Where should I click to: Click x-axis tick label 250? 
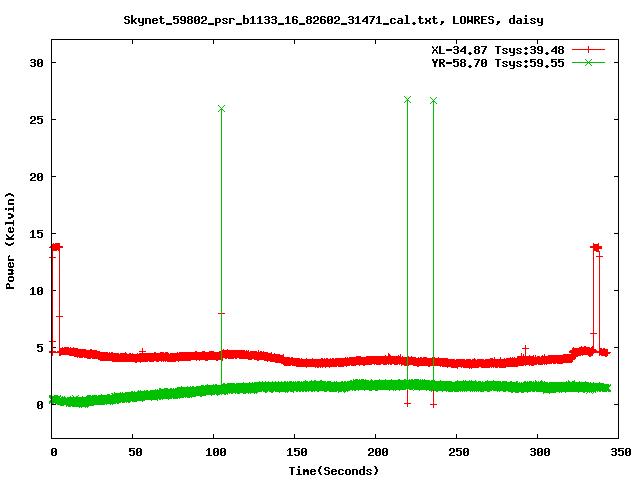pyautogui.click(x=458, y=452)
